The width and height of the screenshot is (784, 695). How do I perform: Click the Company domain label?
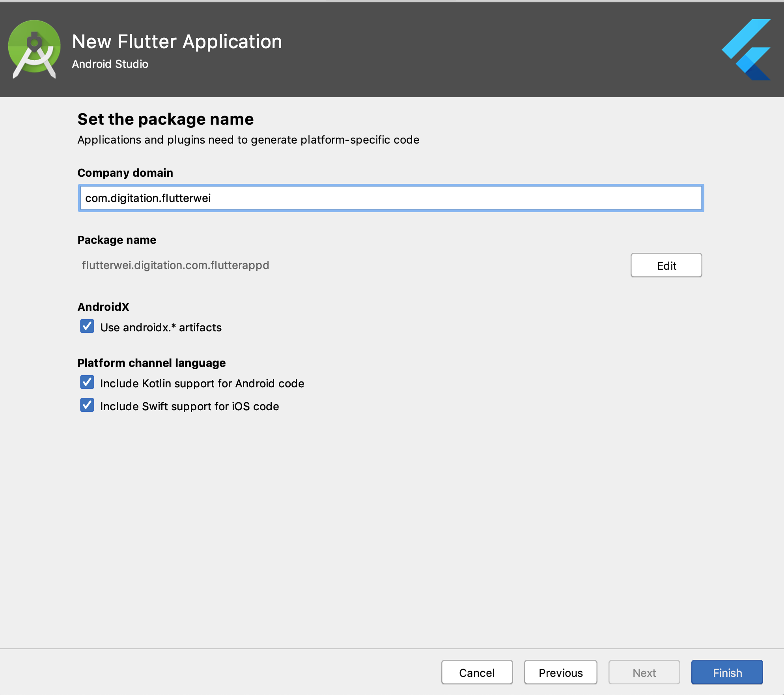point(125,173)
